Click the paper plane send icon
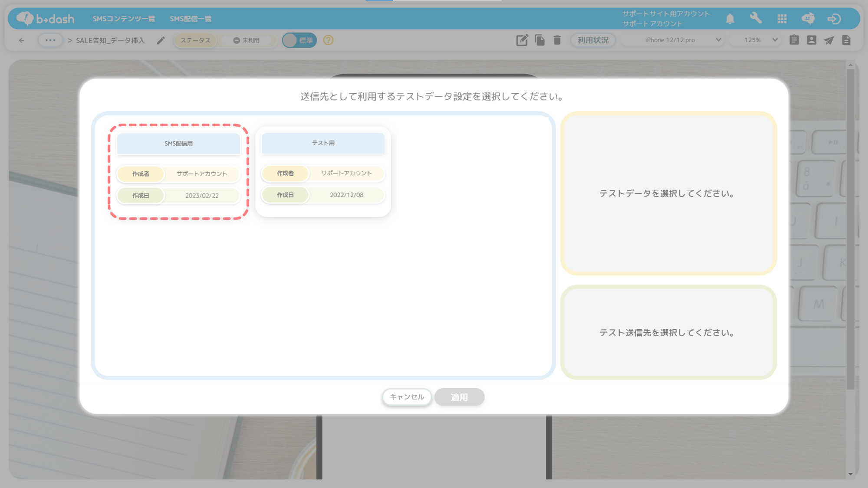Viewport: 868px width, 488px height. coord(829,40)
